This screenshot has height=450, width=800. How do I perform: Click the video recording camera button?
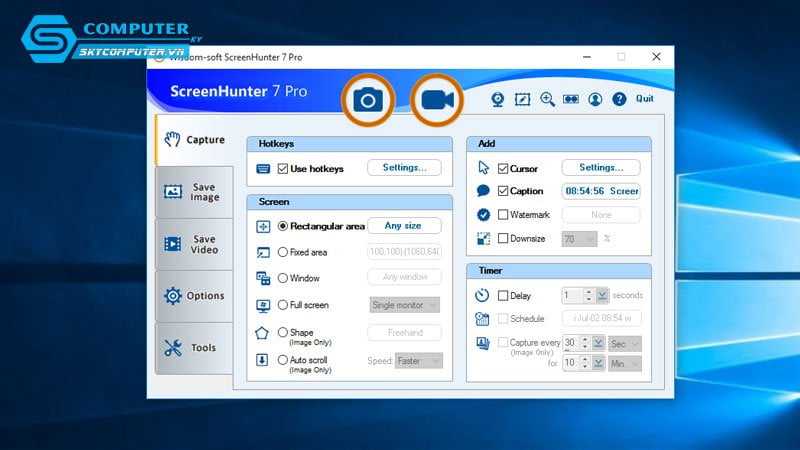point(437,100)
